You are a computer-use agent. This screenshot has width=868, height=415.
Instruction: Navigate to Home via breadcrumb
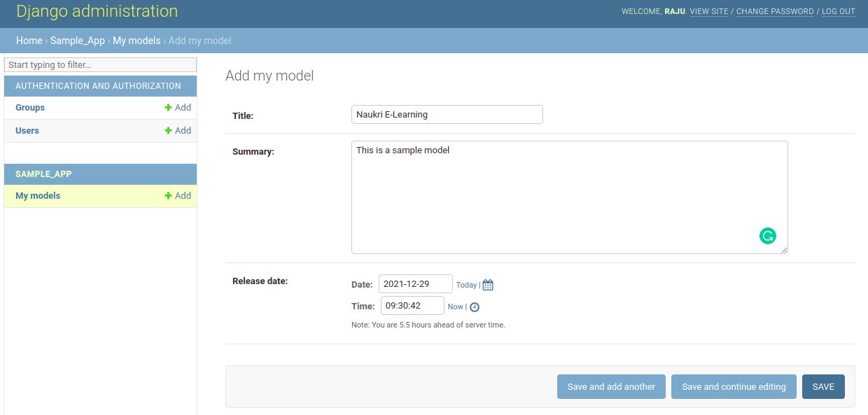pyautogui.click(x=29, y=41)
